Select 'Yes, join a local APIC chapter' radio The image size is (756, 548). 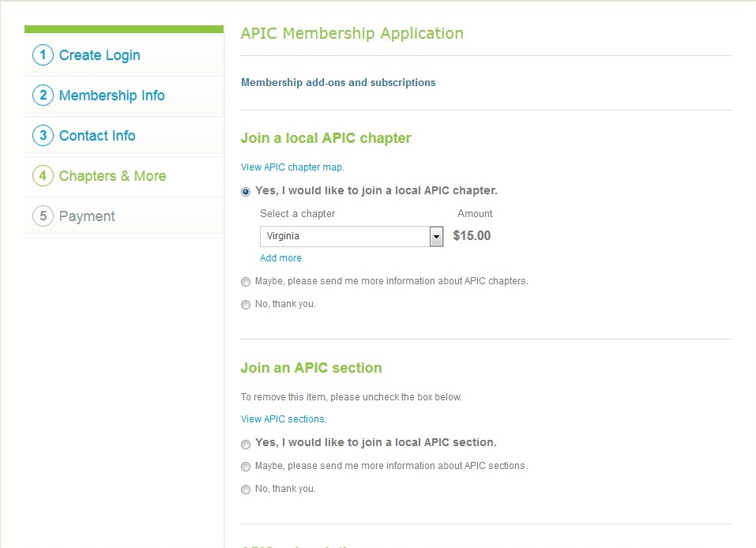pyautogui.click(x=246, y=192)
